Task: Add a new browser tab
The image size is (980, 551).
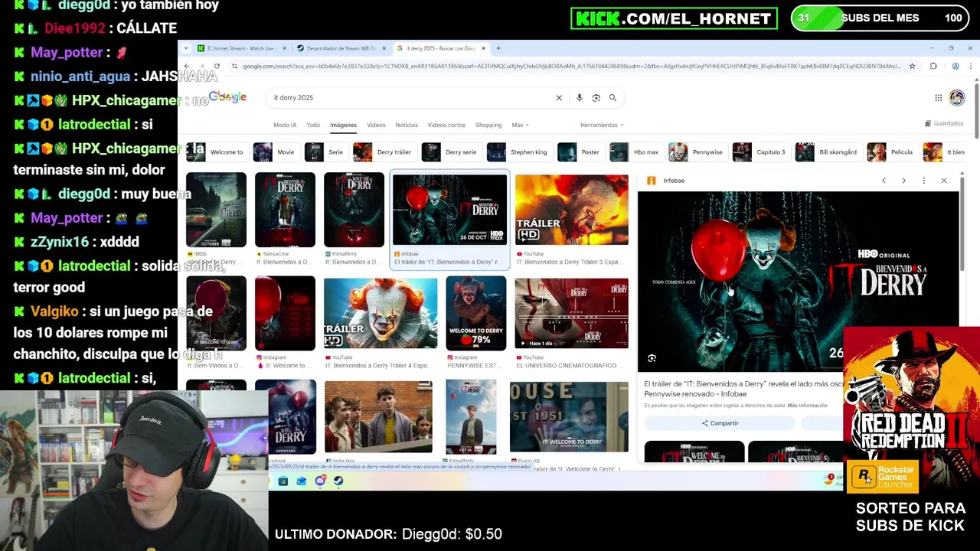Action: [x=498, y=48]
